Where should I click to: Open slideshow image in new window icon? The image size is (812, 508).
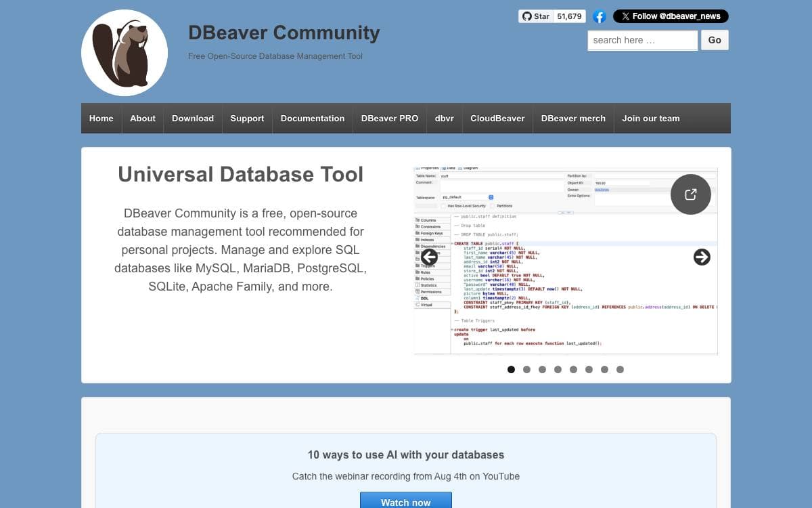[x=691, y=194]
